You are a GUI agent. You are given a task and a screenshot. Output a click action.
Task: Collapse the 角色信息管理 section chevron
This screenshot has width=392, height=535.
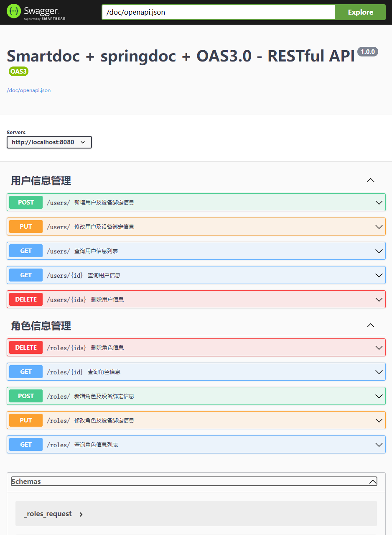tap(370, 325)
